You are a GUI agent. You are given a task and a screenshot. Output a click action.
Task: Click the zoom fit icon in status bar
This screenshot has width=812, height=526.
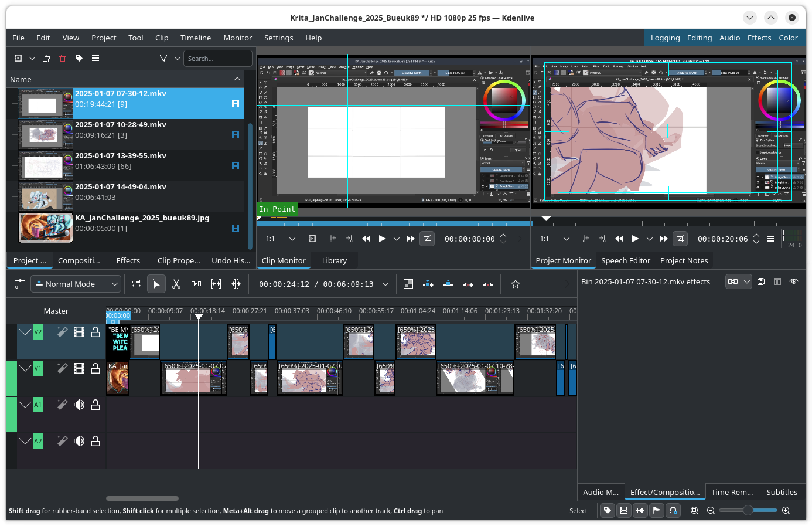(694, 511)
